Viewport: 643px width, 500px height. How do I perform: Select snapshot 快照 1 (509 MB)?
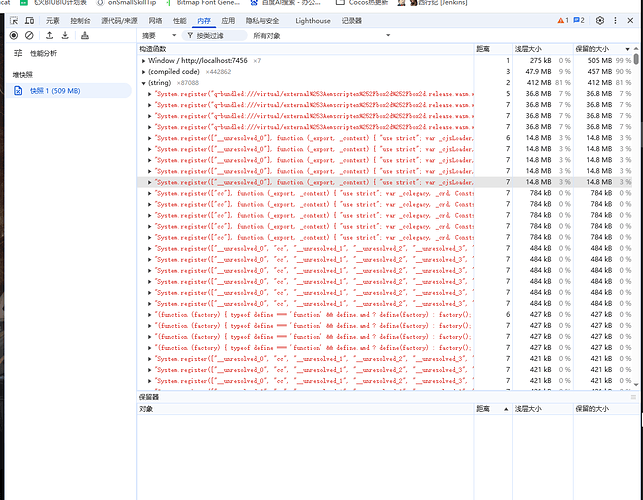click(x=69, y=91)
